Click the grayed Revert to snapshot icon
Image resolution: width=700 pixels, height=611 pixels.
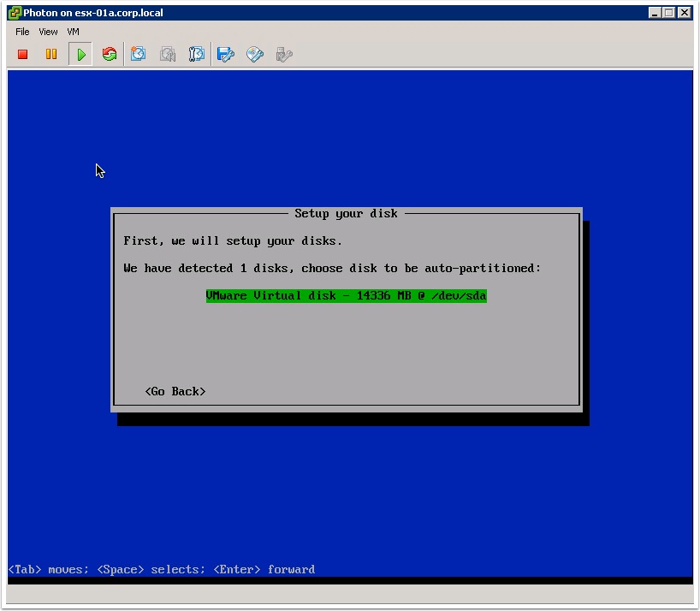point(168,55)
